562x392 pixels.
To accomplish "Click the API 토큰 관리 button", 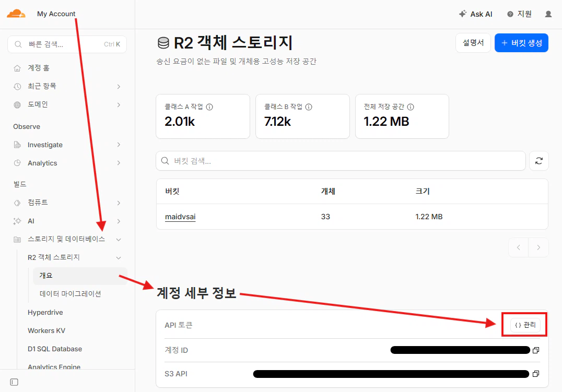I will click(x=525, y=325).
